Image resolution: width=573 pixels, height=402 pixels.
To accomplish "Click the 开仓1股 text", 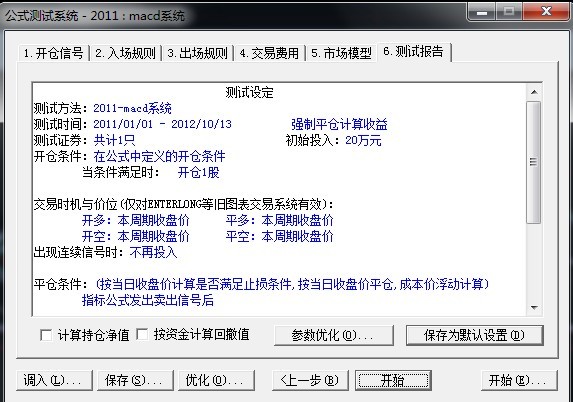I will 198,172.
